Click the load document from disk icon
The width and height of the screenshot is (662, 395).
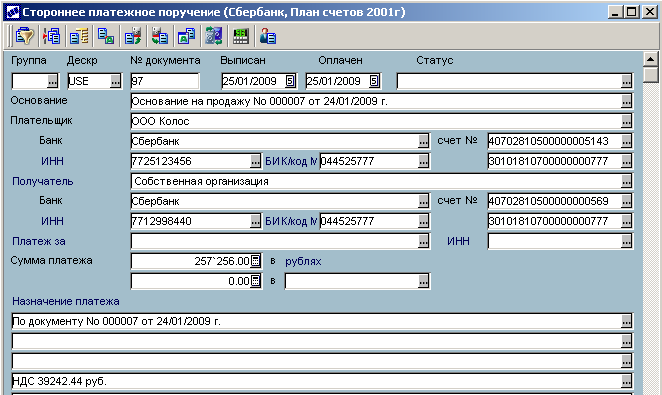click(x=160, y=36)
